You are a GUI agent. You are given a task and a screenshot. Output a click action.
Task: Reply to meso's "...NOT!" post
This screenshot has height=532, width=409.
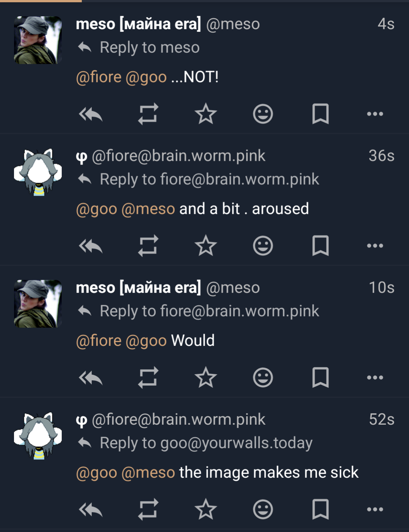tap(91, 114)
